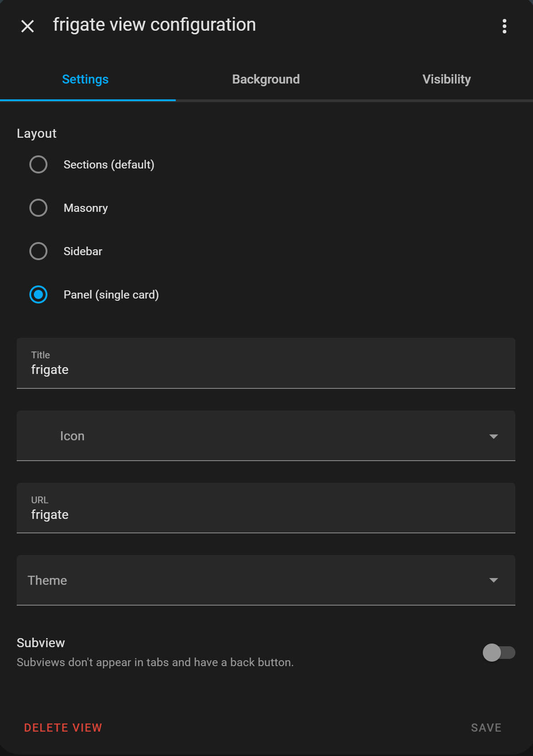Open the Theme selection field
The image size is (533, 756).
coord(266,580)
